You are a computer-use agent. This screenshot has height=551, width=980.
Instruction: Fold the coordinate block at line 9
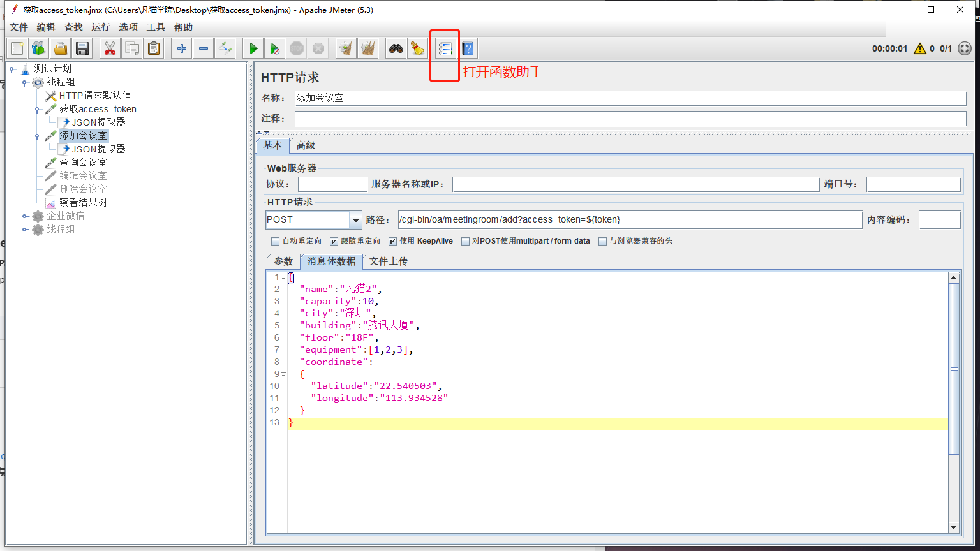[x=283, y=375]
